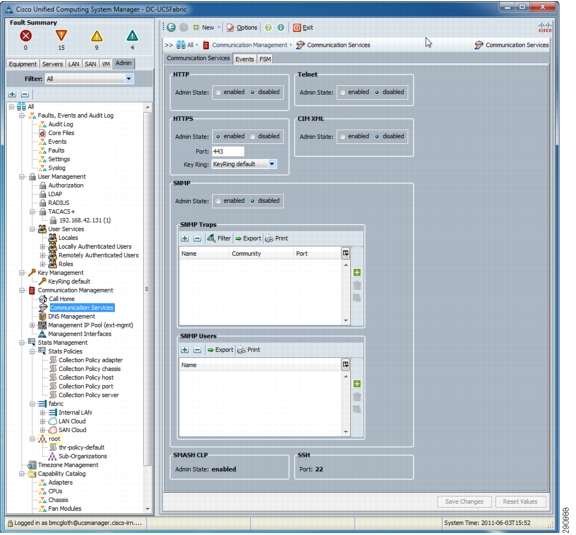Viewport: 576px width, 535px height.
Task: Click the Exit toolbar button
Action: point(303,28)
